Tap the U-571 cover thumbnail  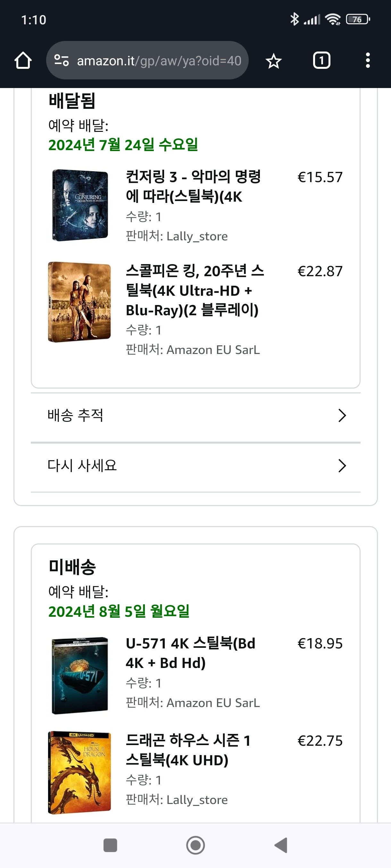pos(80,675)
